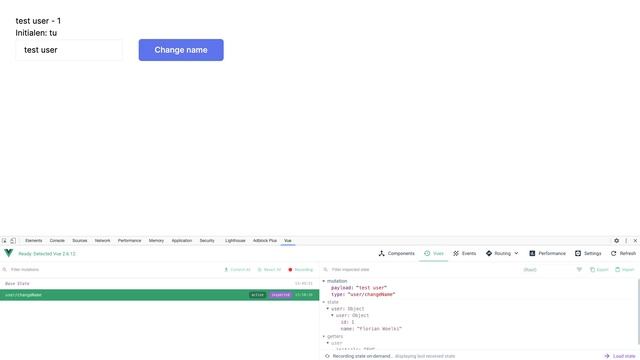The height and width of the screenshot is (360, 640).
Task: Click the Import state button
Action: 624,270
